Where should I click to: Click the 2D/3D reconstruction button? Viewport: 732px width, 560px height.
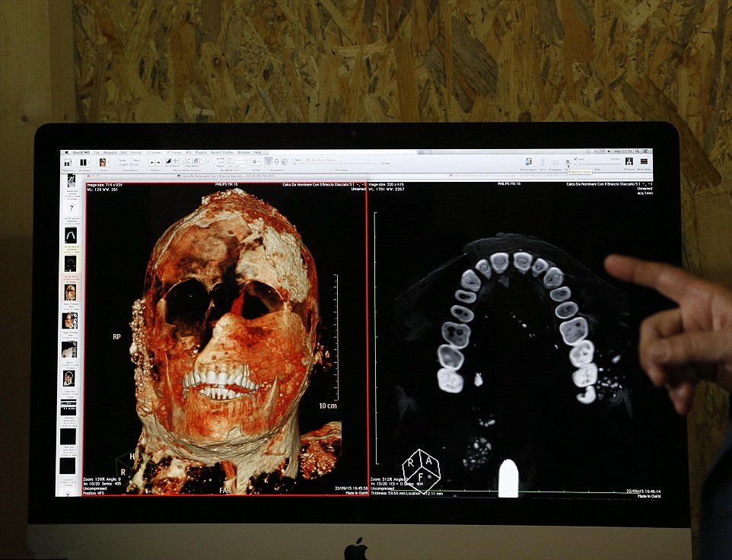pyautogui.click(x=255, y=162)
